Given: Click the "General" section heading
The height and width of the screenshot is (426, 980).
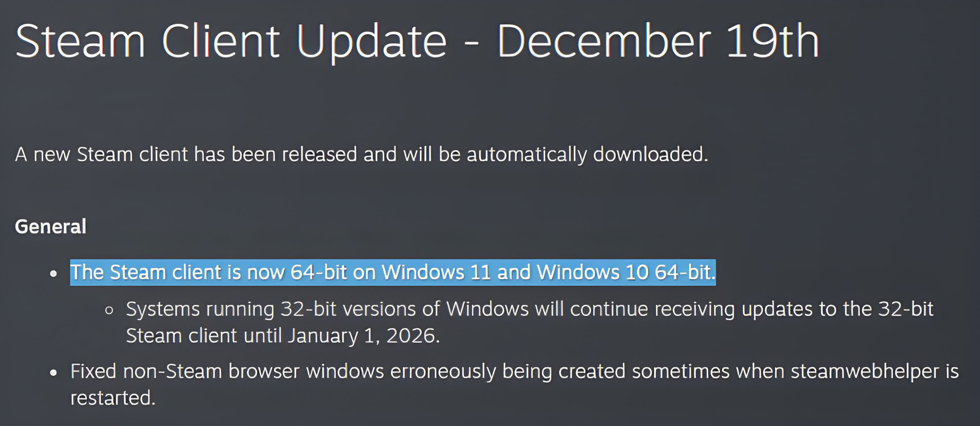Looking at the screenshot, I should (x=51, y=227).
